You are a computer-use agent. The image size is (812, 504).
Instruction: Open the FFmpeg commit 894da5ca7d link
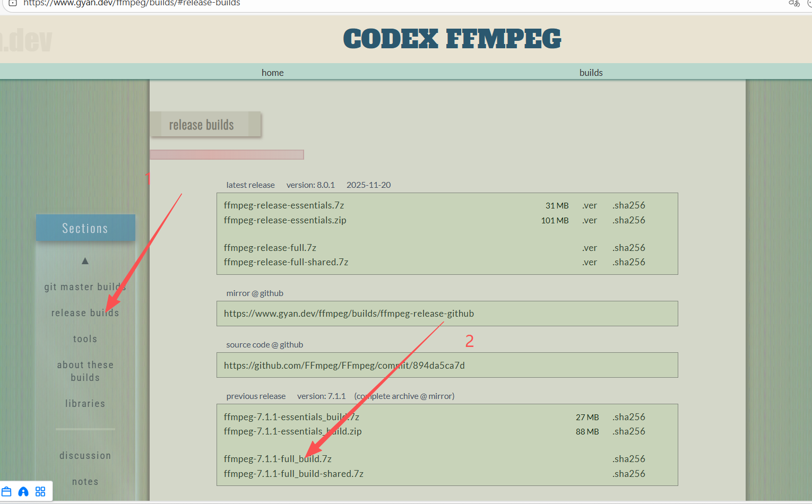[x=344, y=366]
